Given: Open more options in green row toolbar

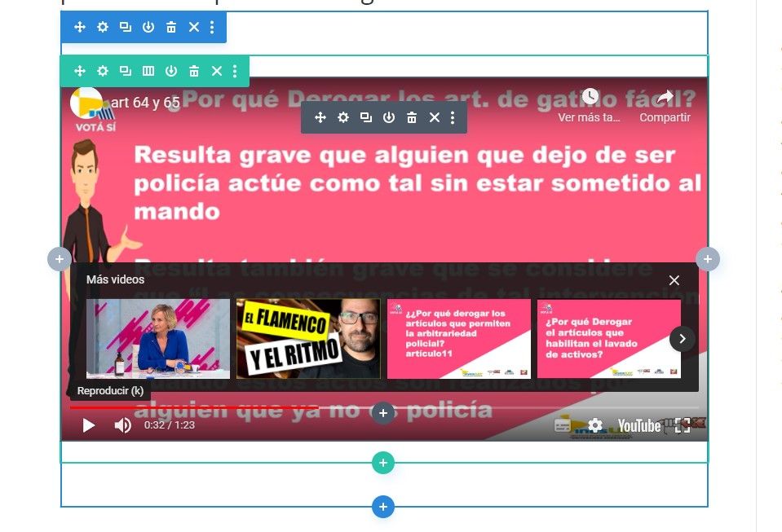Looking at the screenshot, I should 235,71.
